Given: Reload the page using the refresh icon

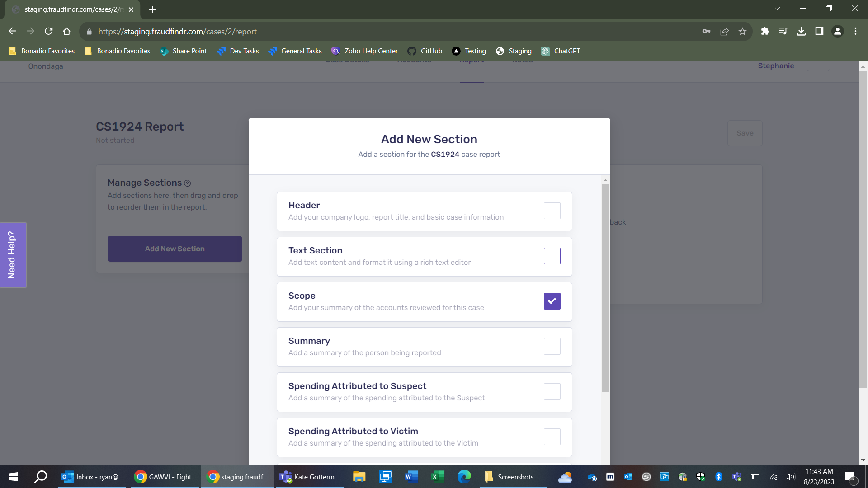Looking at the screenshot, I should (49, 31).
